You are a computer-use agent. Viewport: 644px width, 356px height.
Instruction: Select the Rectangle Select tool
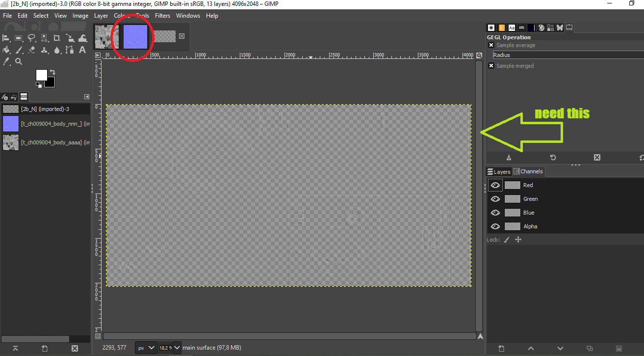(x=19, y=38)
